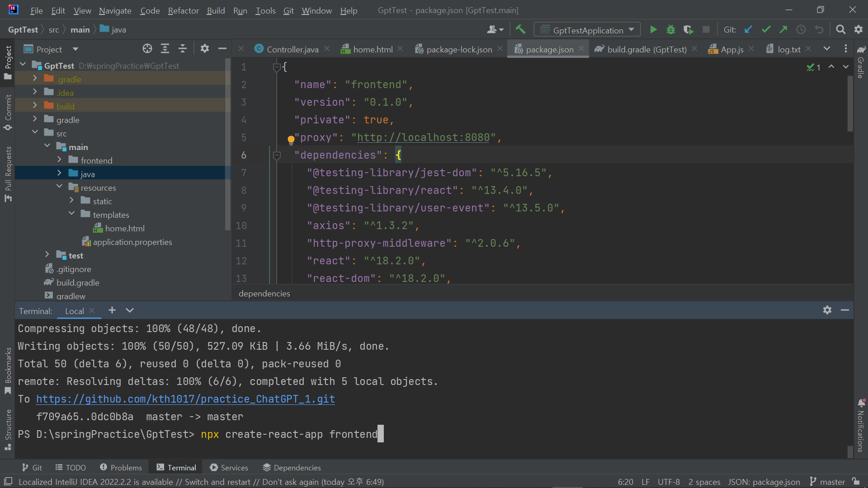The width and height of the screenshot is (868, 488).
Task: Click the green Run application button
Action: pyautogui.click(x=653, y=30)
